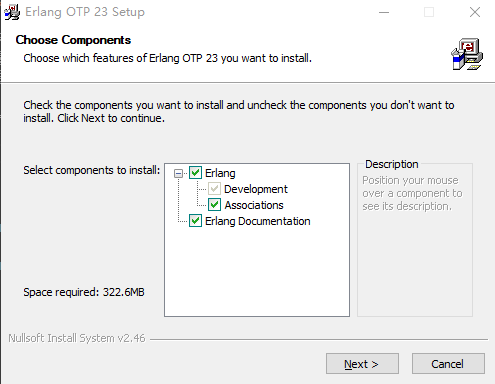Click the Space required 322.6MB label
This screenshot has height=384, width=495.
coord(84,292)
